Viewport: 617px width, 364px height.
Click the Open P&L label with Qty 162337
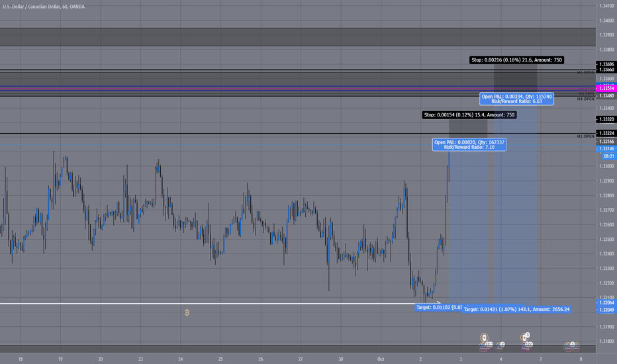pyautogui.click(x=469, y=144)
